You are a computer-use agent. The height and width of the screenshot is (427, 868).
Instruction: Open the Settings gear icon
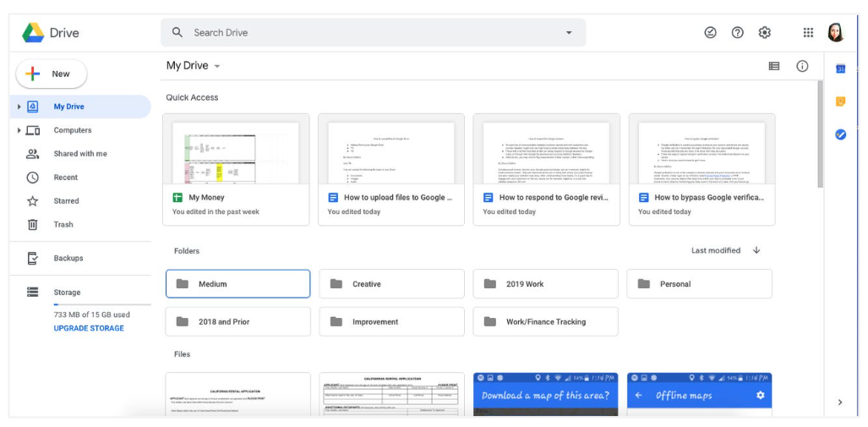[765, 33]
